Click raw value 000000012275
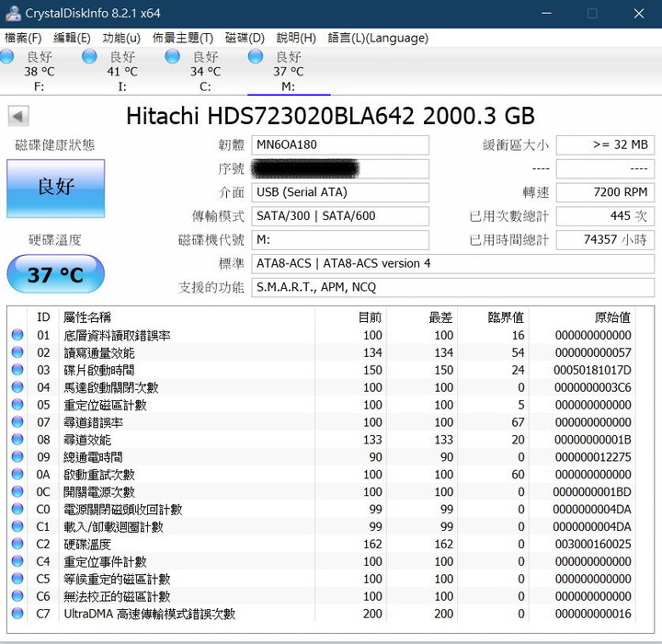662x644 pixels. (x=593, y=457)
